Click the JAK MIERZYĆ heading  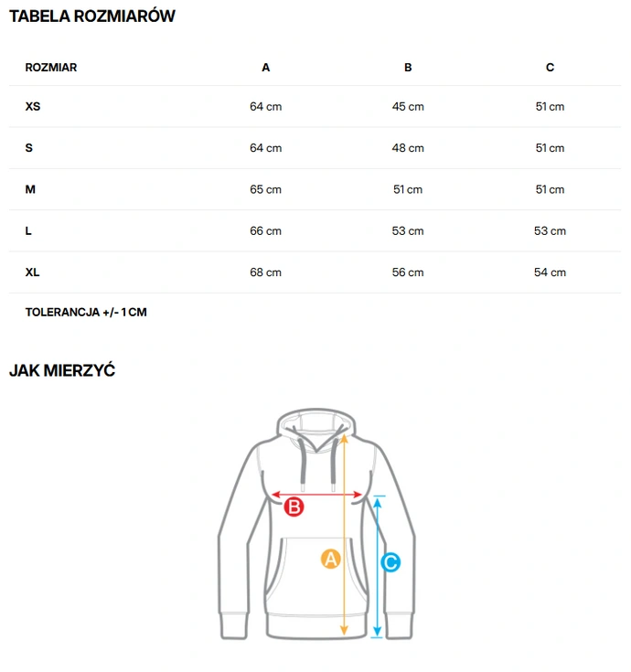(62, 370)
